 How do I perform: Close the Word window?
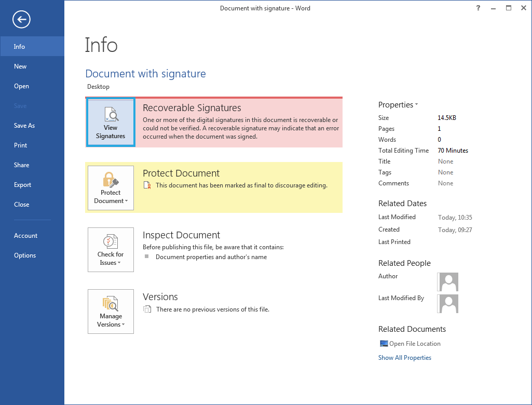point(524,8)
